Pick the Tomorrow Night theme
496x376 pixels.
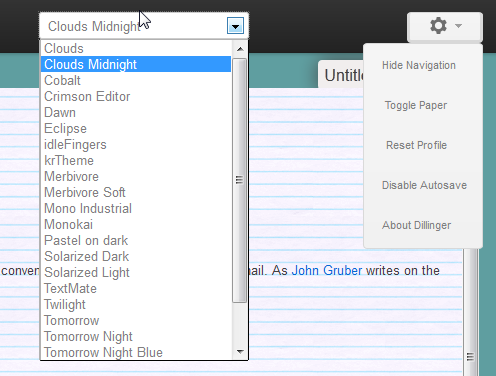click(136, 336)
